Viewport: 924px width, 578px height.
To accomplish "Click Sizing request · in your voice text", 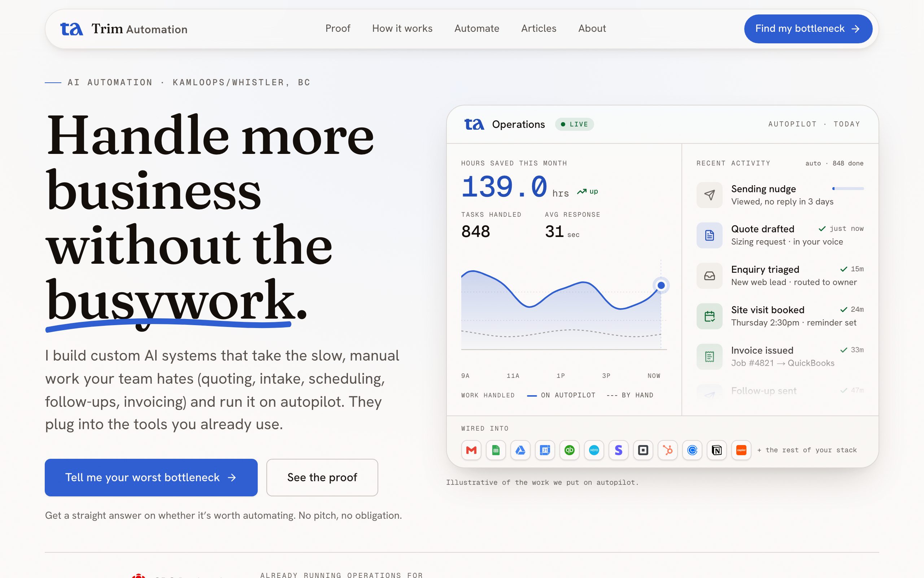I will 787,242.
